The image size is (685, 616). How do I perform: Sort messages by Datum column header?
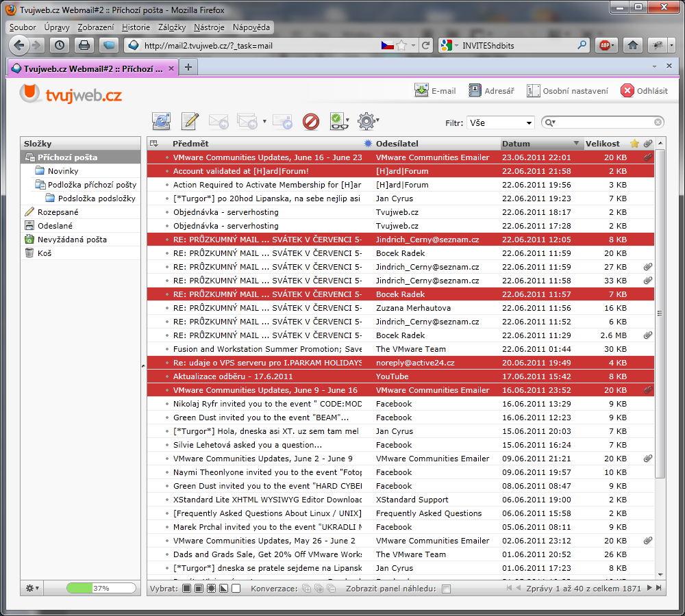click(x=516, y=144)
